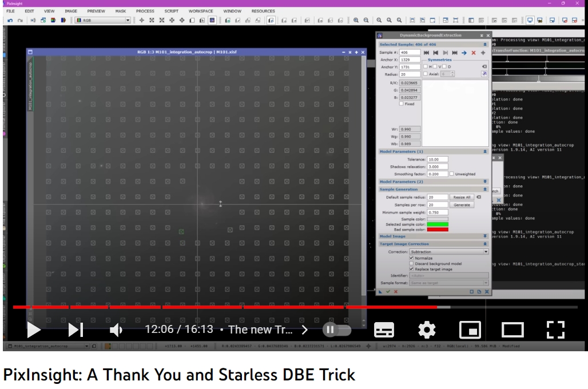The height and width of the screenshot is (389, 588).
Task: Enable the Axial symmetry checkbox
Action: point(425,74)
